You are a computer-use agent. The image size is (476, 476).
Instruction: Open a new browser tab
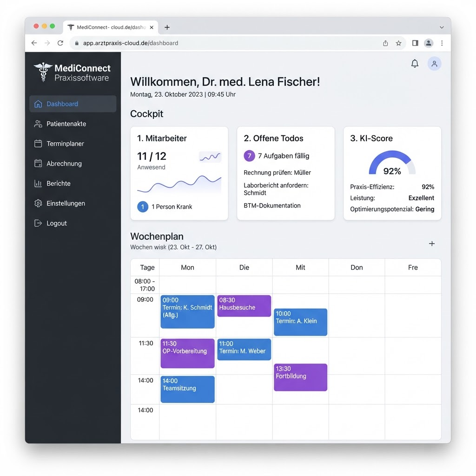tap(167, 27)
